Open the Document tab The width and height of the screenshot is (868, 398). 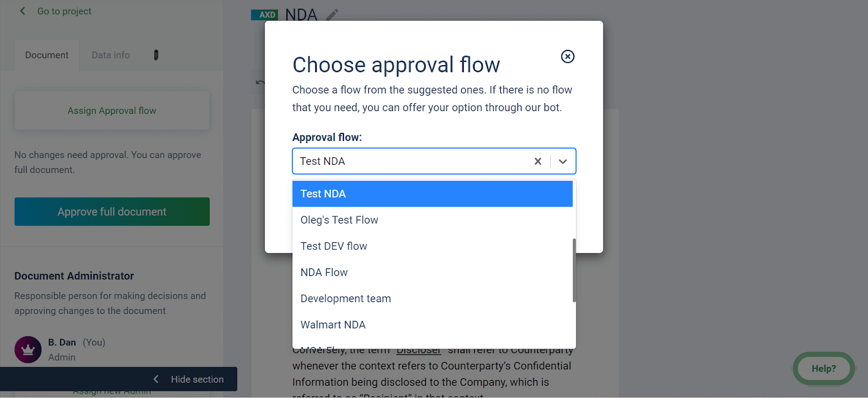tap(47, 55)
